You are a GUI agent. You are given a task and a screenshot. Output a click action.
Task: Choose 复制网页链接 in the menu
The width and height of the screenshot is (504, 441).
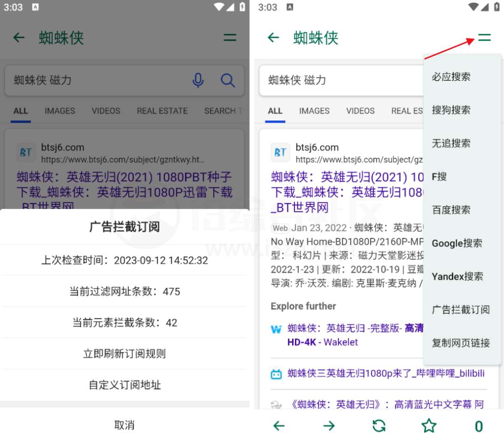(x=461, y=343)
